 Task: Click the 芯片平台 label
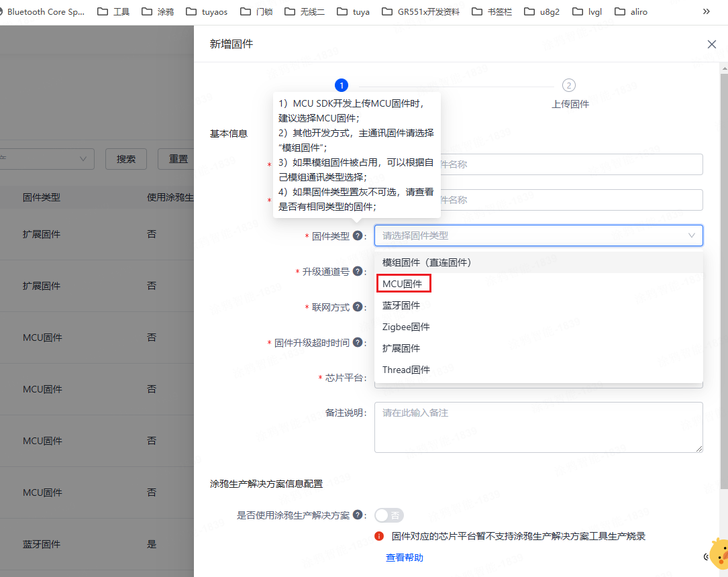pos(344,378)
